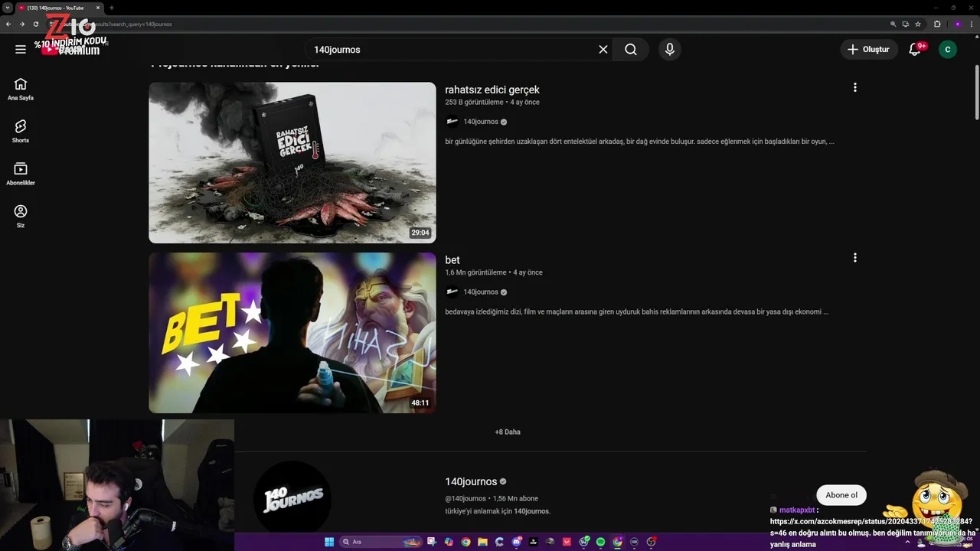
Task: Start voice search with microphone
Action: [670, 49]
